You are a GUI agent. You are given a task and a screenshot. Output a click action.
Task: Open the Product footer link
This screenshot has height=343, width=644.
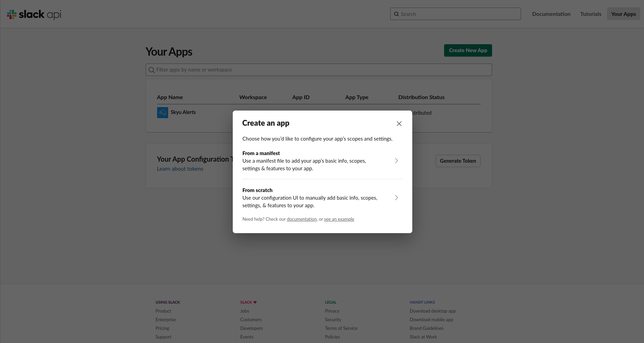[x=163, y=311]
